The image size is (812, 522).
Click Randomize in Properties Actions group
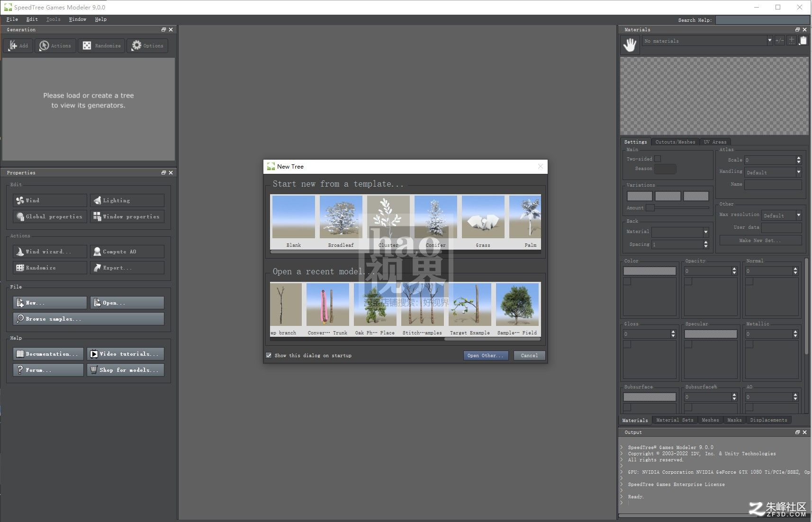[50, 268]
